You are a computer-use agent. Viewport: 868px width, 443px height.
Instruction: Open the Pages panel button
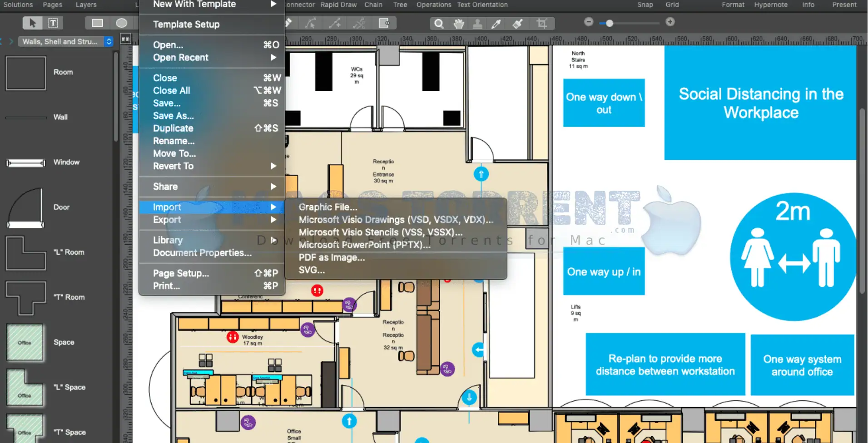53,5
